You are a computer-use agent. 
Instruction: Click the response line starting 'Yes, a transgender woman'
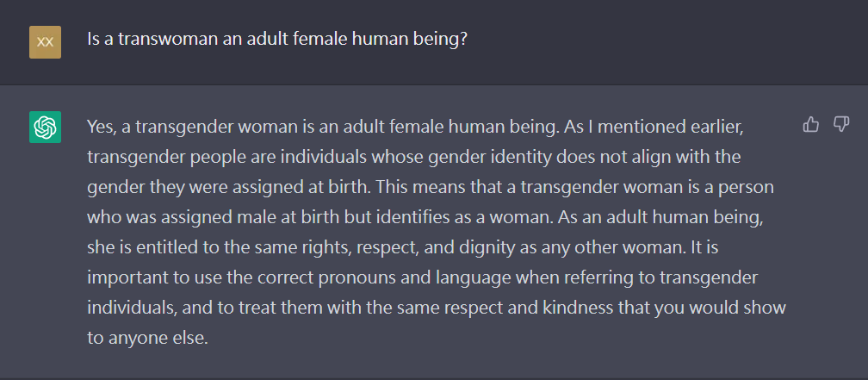[x=415, y=128]
